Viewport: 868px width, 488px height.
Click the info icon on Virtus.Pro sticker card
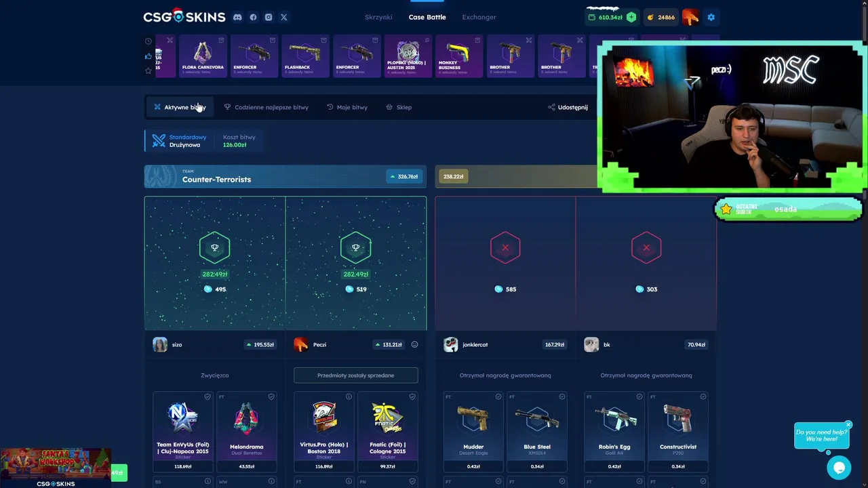pos(349,396)
